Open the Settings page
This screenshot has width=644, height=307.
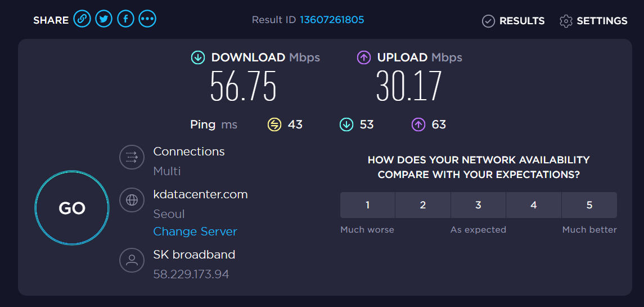[x=593, y=21]
